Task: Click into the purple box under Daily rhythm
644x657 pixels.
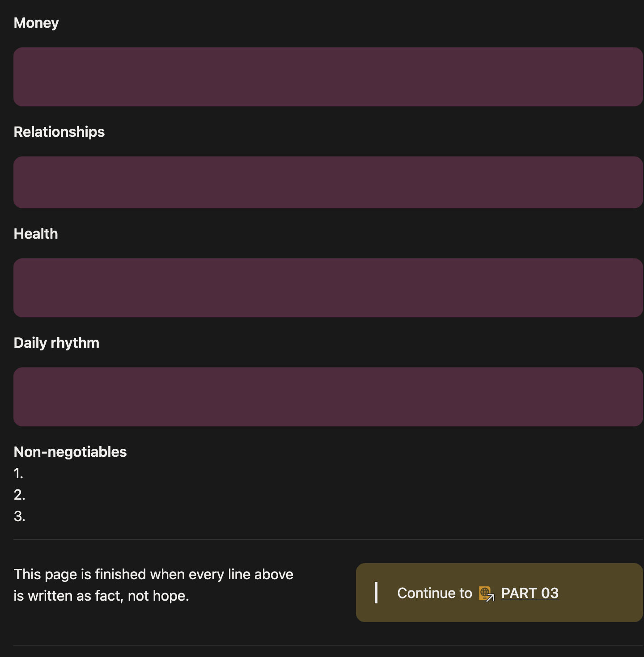Action: tap(328, 397)
